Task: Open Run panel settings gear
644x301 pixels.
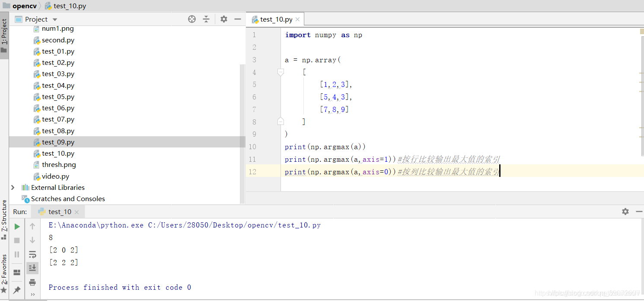Action: (x=625, y=211)
